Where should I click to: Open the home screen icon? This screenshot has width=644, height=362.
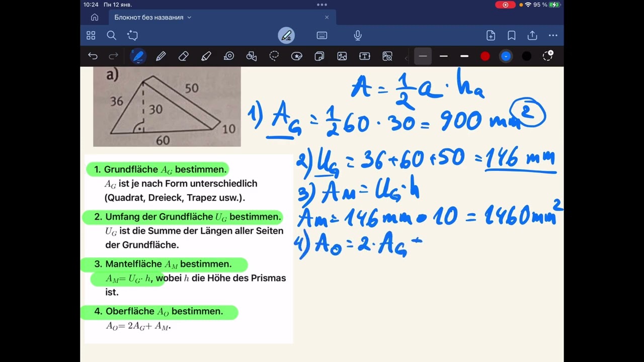(95, 17)
